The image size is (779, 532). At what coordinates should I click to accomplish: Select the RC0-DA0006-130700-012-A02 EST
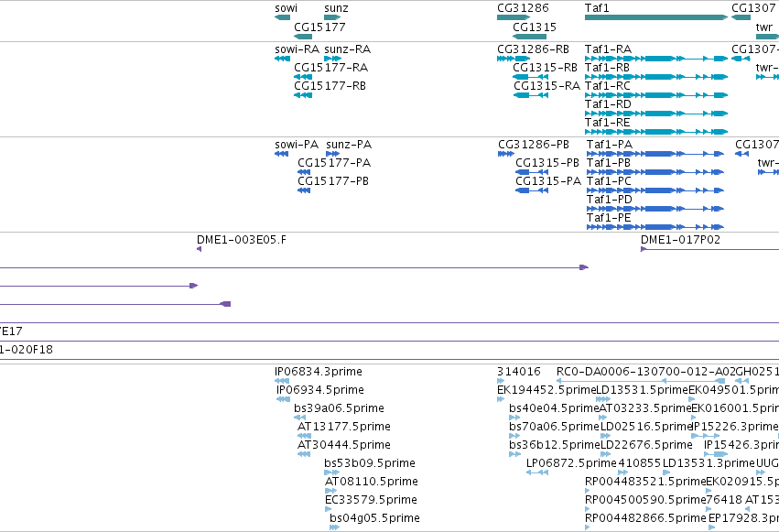(x=641, y=381)
